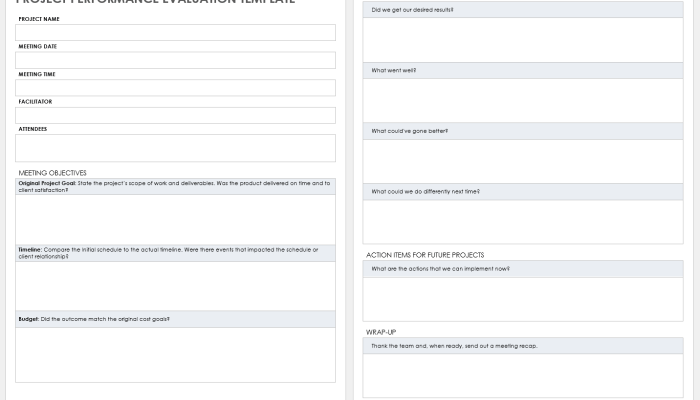Viewport: 700px width, 400px height.
Task: Click the Thank the team prompt cell
Action: [x=523, y=346]
